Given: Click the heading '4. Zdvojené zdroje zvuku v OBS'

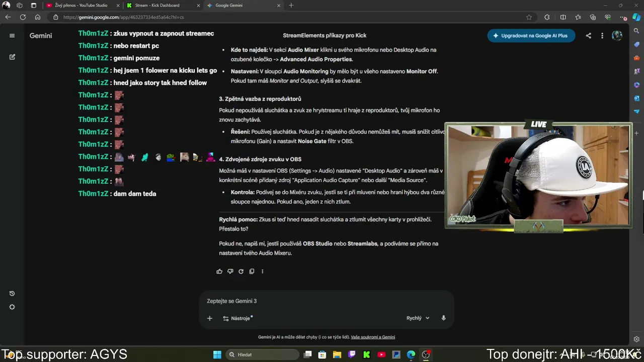Looking at the screenshot, I should click(260, 159).
